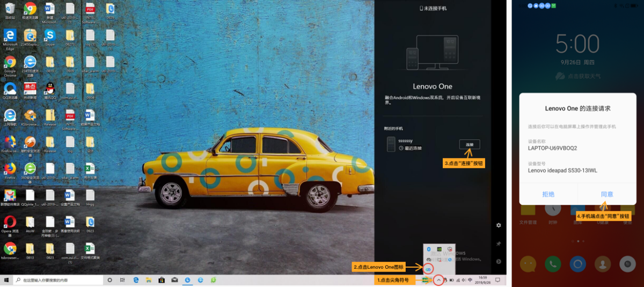
Task: Open Lenovo One settings gear
Action: (499, 225)
